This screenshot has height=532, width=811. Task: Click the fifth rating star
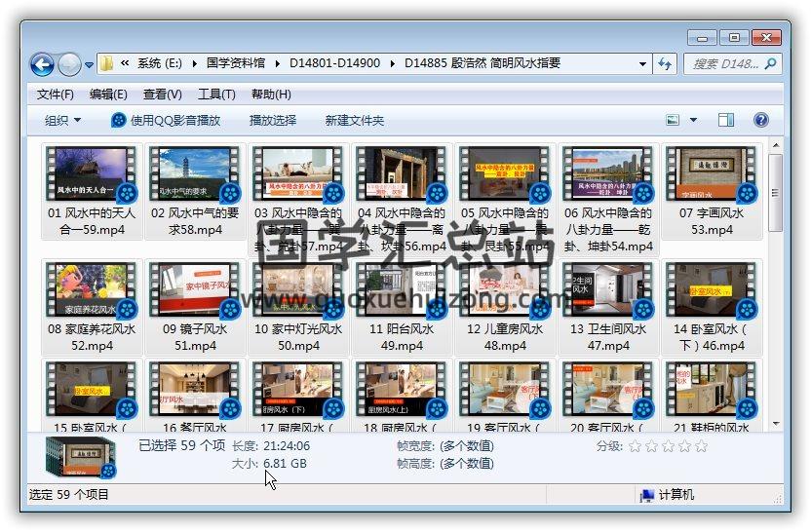(701, 446)
